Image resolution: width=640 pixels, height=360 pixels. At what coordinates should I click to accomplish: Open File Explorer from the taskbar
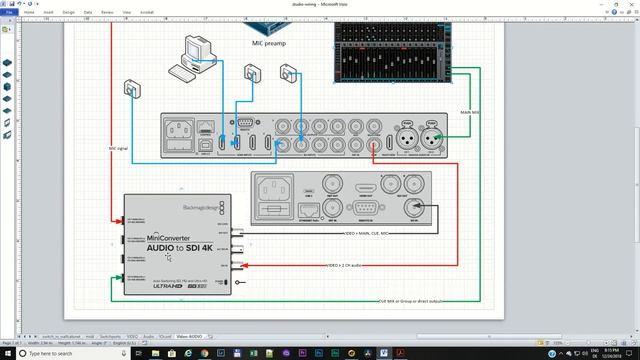[155, 353]
